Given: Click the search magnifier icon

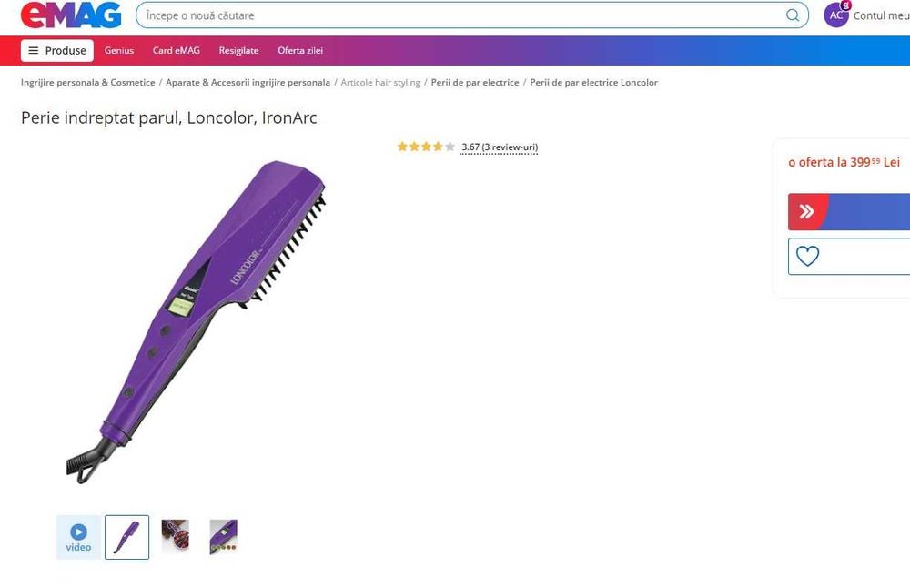Looking at the screenshot, I should 793,15.
